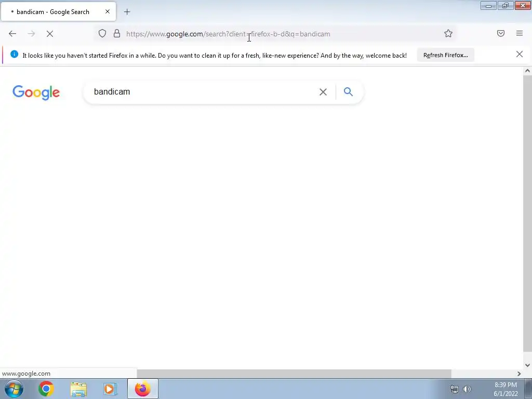Dismiss the Firefox notification bar

tap(520, 54)
